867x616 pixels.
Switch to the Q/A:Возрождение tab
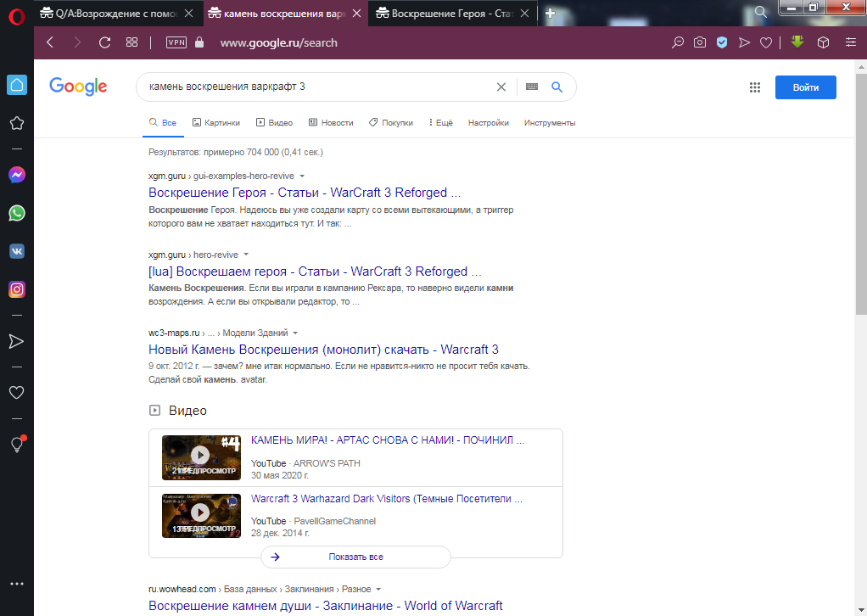(x=109, y=14)
